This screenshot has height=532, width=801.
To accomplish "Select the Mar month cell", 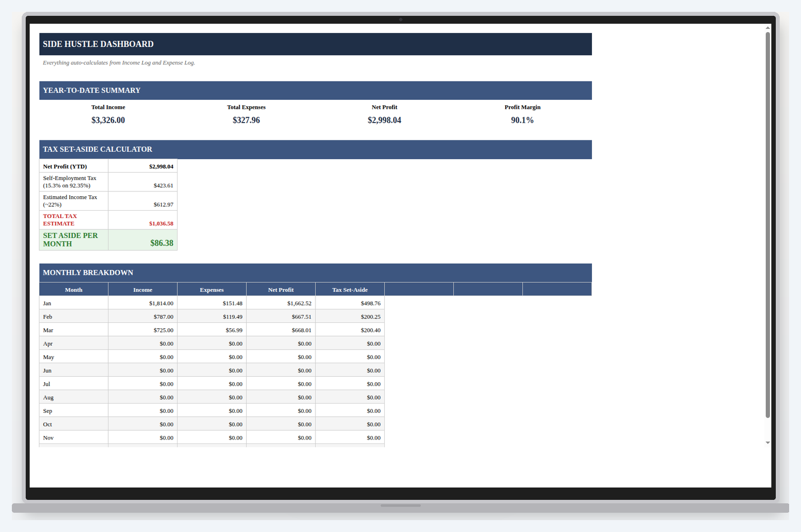I will click(x=74, y=330).
